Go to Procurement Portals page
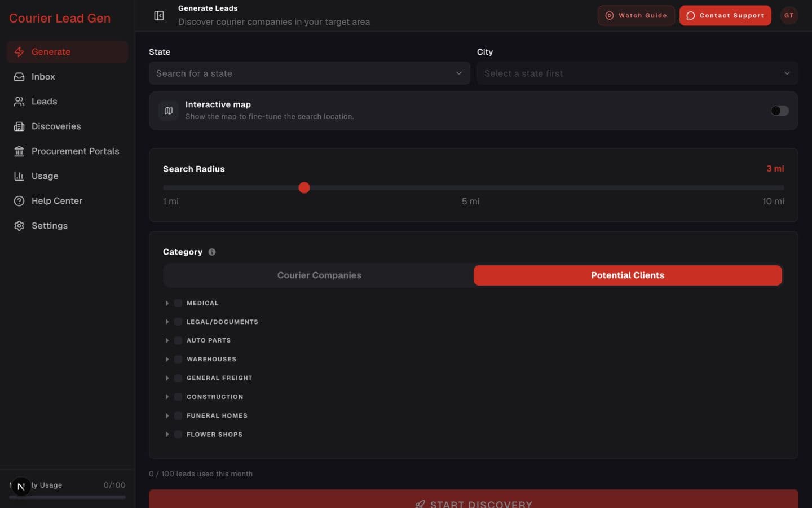Screen dimensions: 812x508 [67, 151]
